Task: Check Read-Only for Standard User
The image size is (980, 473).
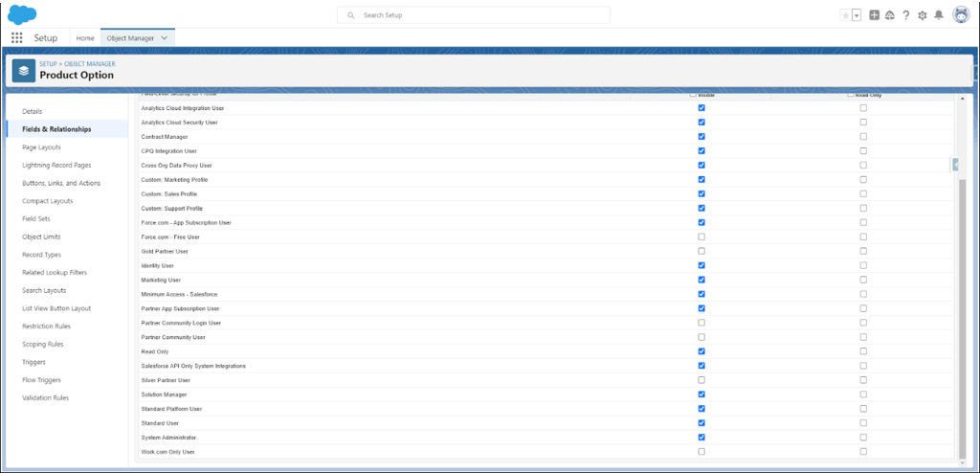Action: (x=863, y=423)
